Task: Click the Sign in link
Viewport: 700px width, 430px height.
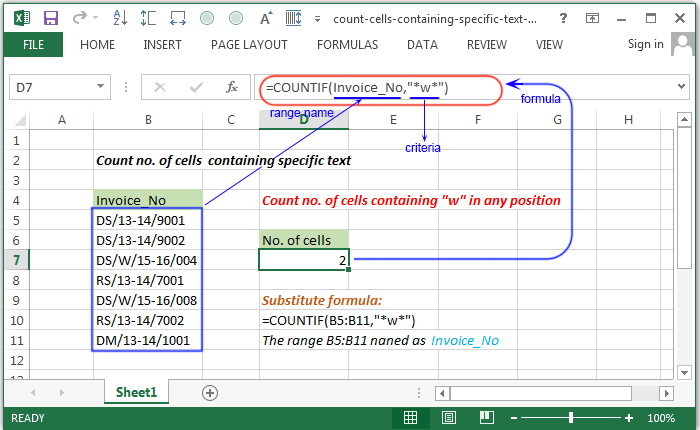Action: (x=646, y=44)
